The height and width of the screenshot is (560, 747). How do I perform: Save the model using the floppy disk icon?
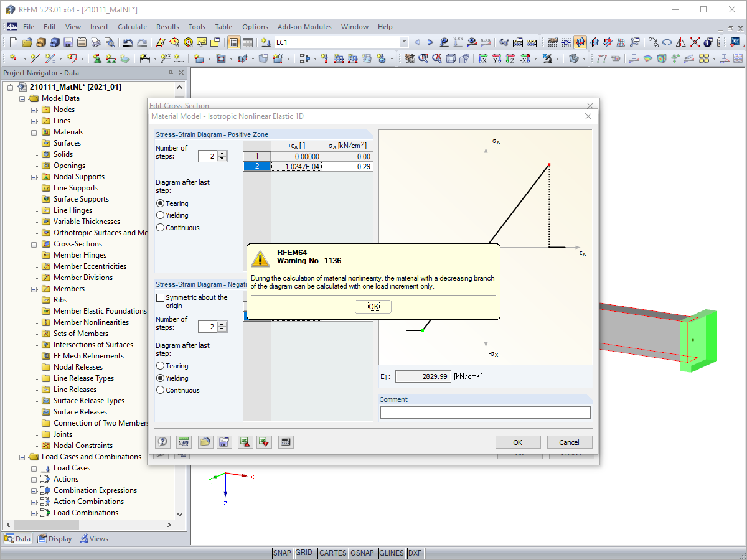[68, 43]
